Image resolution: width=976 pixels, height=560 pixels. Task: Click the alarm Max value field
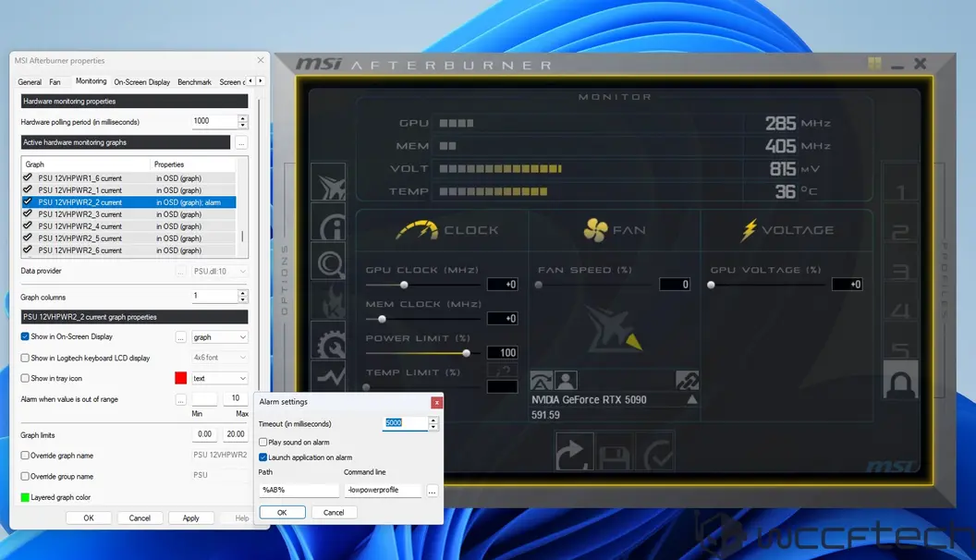[236, 399]
